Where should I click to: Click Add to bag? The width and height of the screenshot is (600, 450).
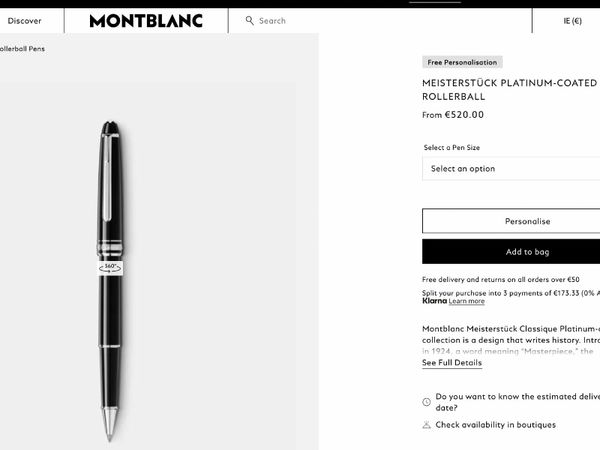511,251
